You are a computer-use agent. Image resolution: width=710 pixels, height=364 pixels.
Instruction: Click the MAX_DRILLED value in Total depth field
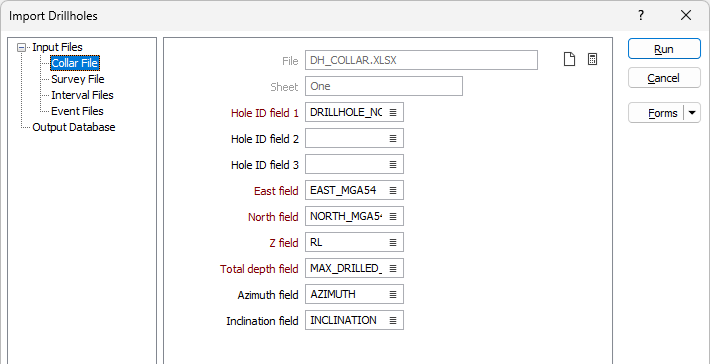346,268
